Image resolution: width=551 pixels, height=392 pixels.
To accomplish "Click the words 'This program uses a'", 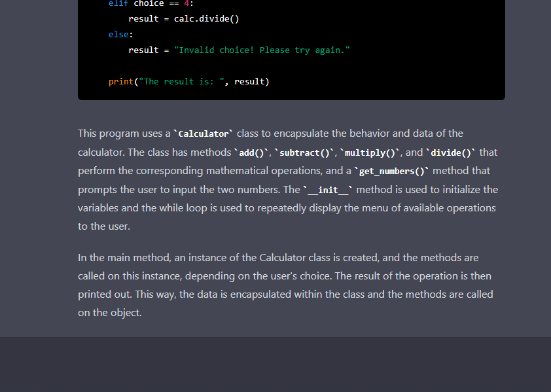I will click(x=124, y=134).
